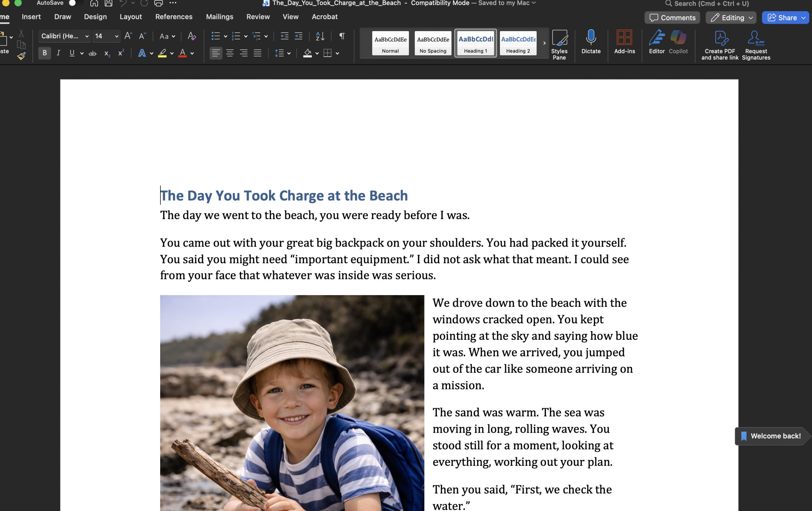812x511 pixels.
Task: Open the Add-ins panel
Action: tap(624, 38)
